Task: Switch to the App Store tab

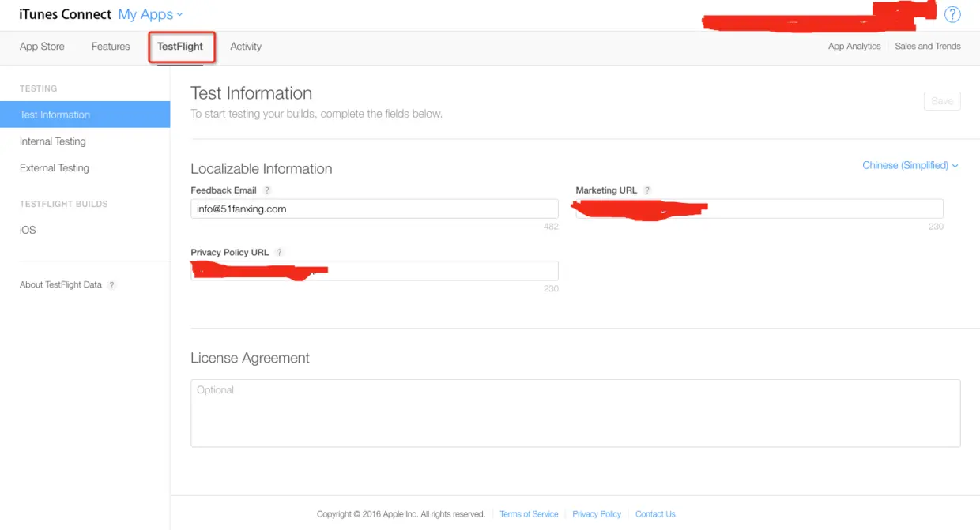Action: 42,47
